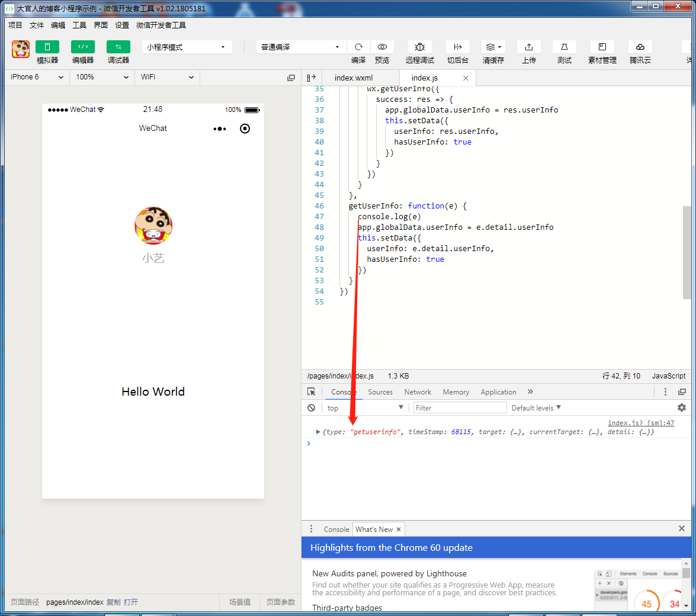696x616 pixels.
Task: Open the 清缓存 clear cache dropdown
Action: tap(493, 47)
